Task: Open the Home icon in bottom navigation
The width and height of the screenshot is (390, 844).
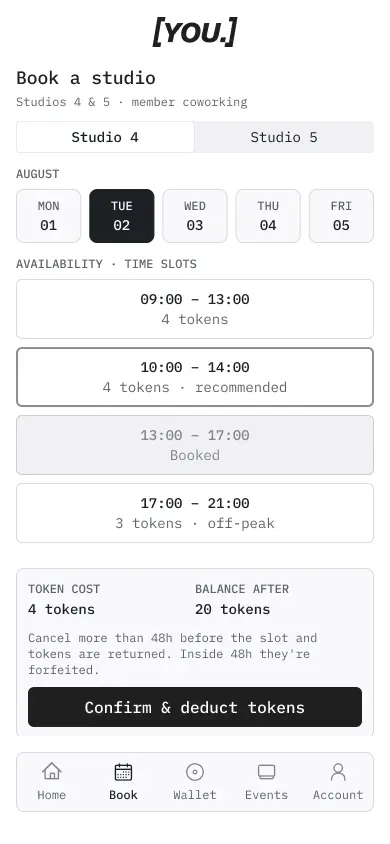Action: [52, 771]
